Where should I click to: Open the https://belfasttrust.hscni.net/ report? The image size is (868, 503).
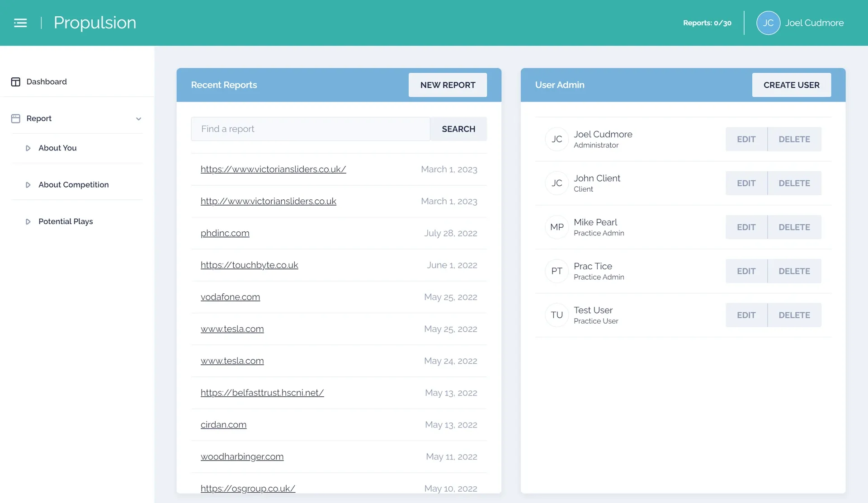[262, 393]
